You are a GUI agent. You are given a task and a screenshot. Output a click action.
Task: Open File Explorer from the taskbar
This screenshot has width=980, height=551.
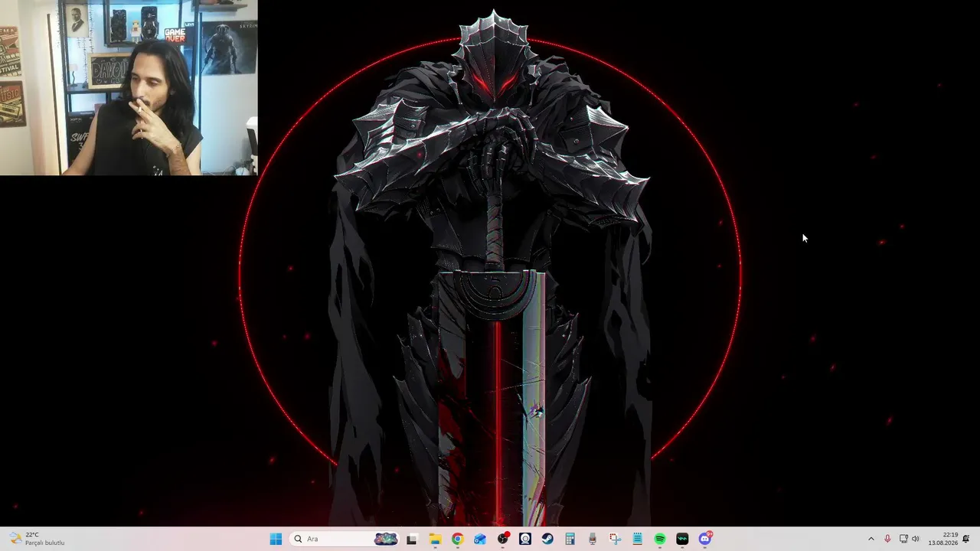(x=435, y=539)
